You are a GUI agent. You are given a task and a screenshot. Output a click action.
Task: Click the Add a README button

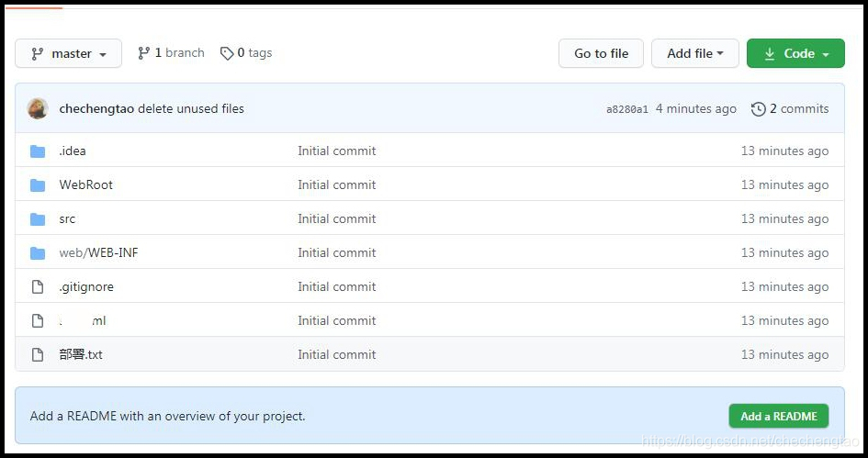[x=778, y=416]
